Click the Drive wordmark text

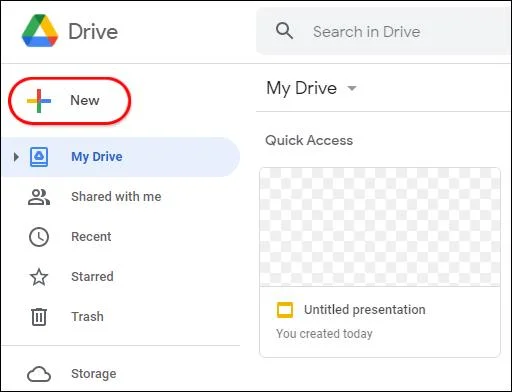tap(93, 32)
